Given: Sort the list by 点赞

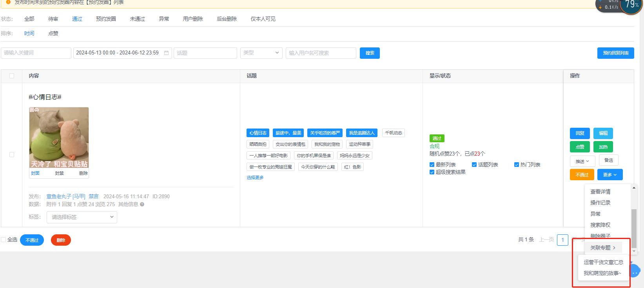Looking at the screenshot, I should (x=53, y=33).
